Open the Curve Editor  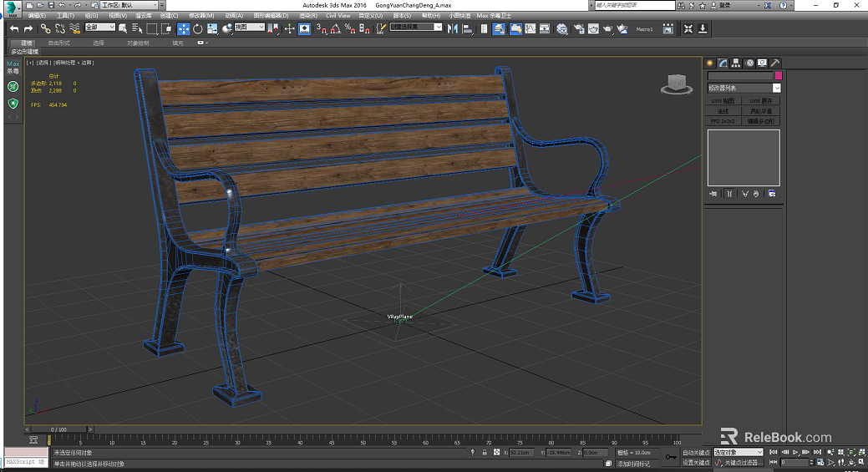(x=530, y=28)
